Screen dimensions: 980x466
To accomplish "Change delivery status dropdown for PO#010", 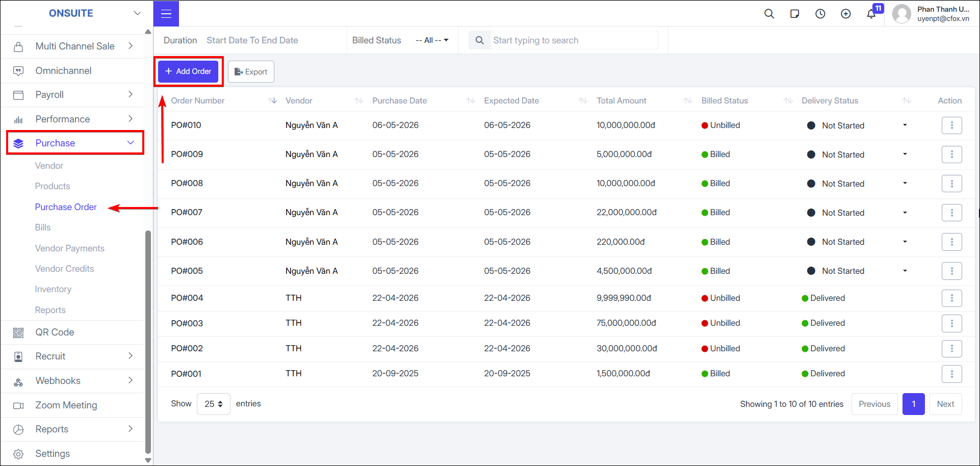I will click(x=905, y=125).
